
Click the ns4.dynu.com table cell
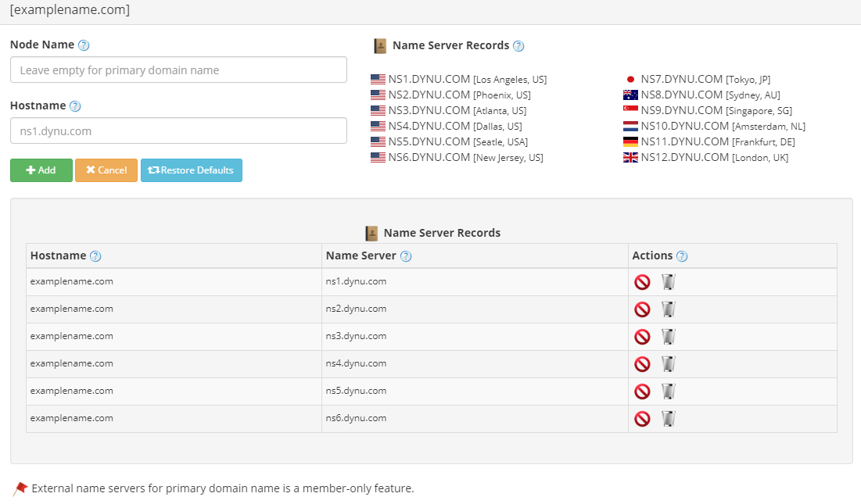[475, 364]
